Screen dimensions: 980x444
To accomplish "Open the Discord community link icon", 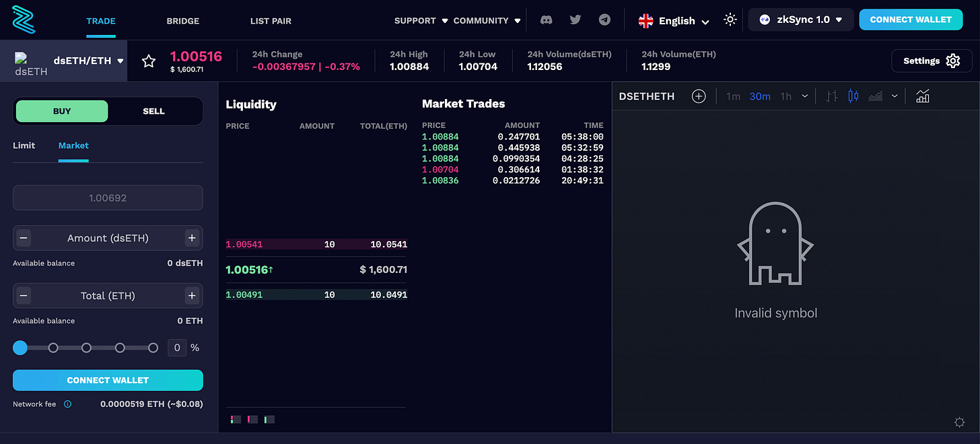I will coord(547,20).
